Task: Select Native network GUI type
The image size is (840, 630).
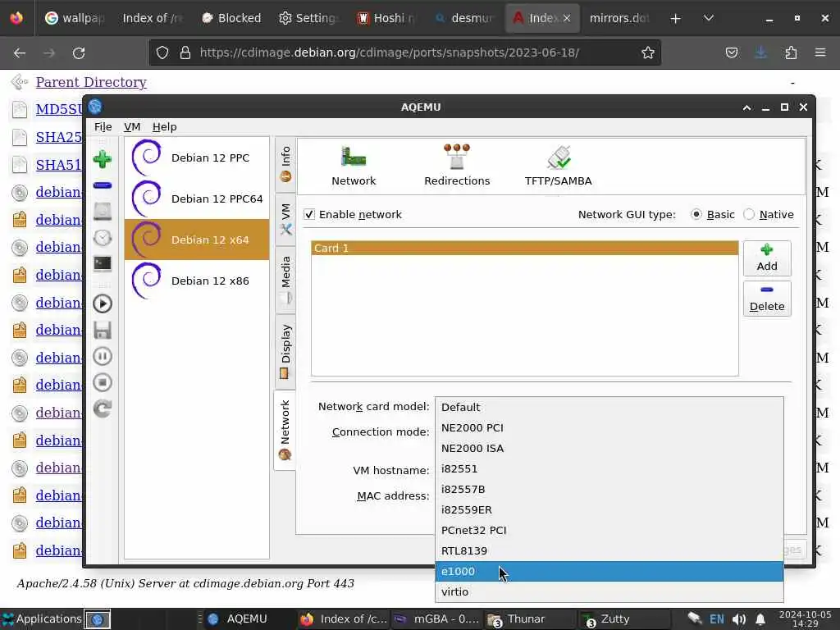Action: pyautogui.click(x=749, y=214)
